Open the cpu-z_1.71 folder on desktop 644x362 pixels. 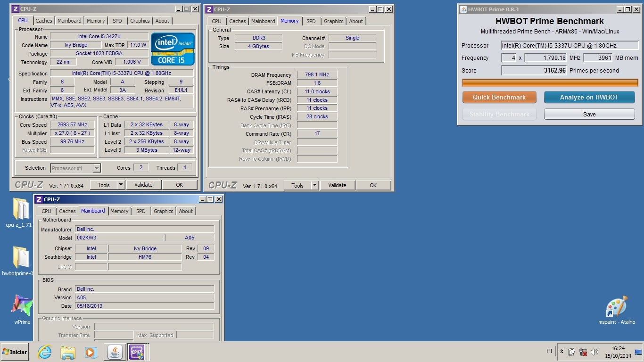(x=20, y=212)
